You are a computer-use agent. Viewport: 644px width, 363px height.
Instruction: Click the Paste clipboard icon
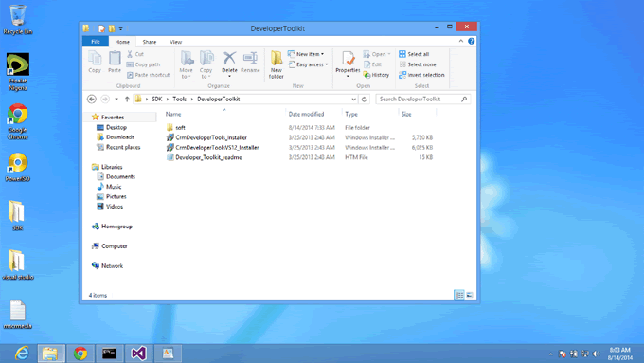click(115, 62)
